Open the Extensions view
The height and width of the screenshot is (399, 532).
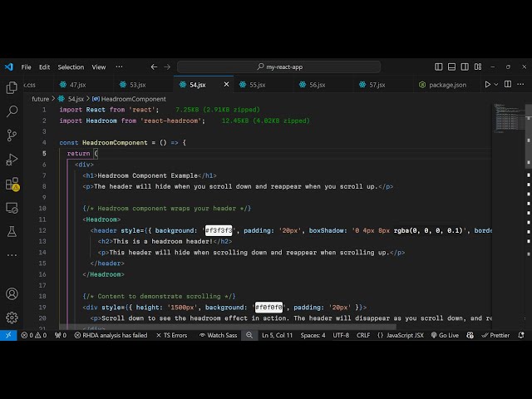click(x=12, y=184)
